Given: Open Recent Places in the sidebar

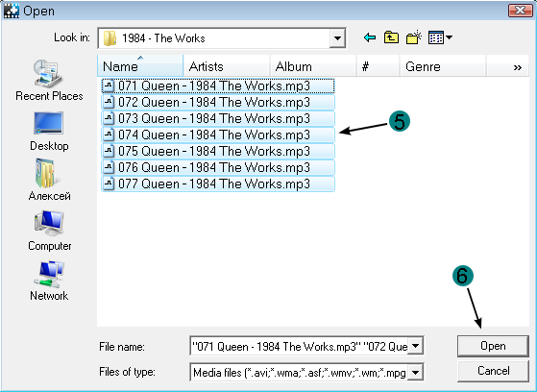Looking at the screenshot, I should point(49,81).
